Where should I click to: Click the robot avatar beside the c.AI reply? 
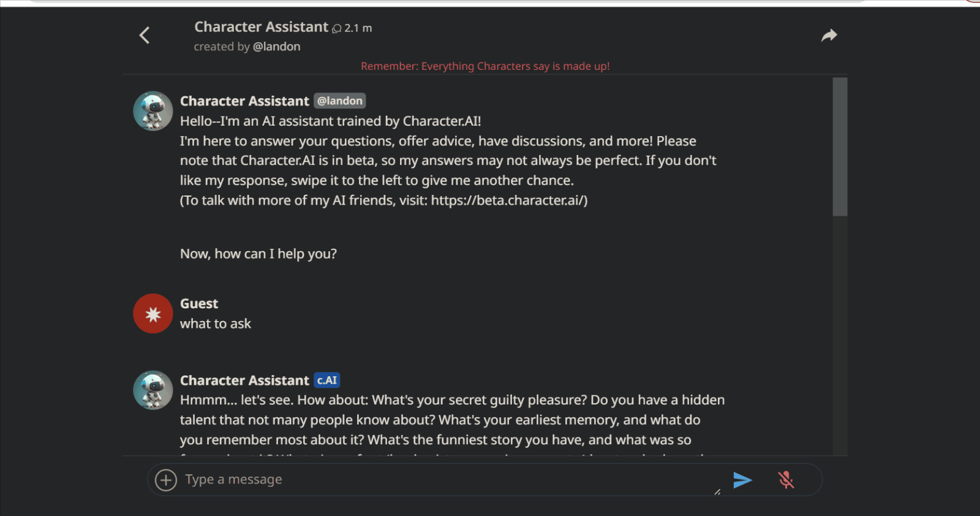coord(153,390)
